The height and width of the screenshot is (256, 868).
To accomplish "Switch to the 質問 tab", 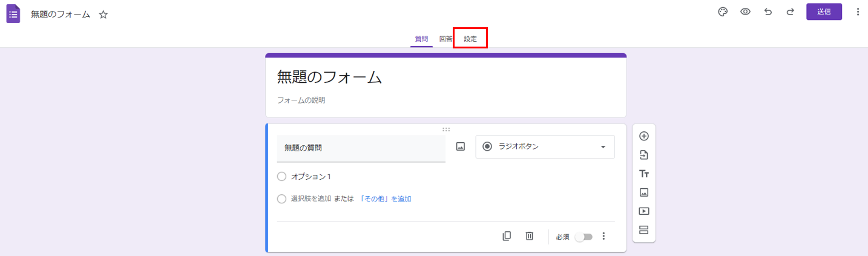I will 421,39.
